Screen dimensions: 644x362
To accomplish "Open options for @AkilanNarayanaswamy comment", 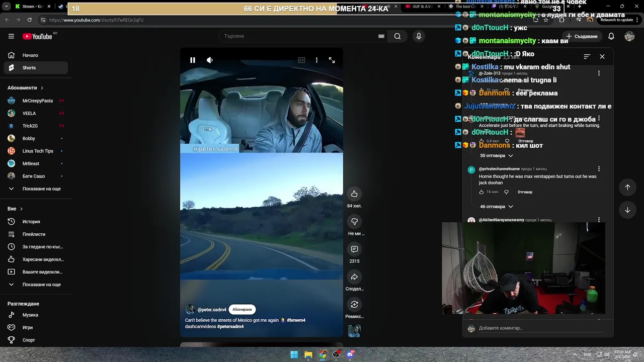I will click(599, 220).
